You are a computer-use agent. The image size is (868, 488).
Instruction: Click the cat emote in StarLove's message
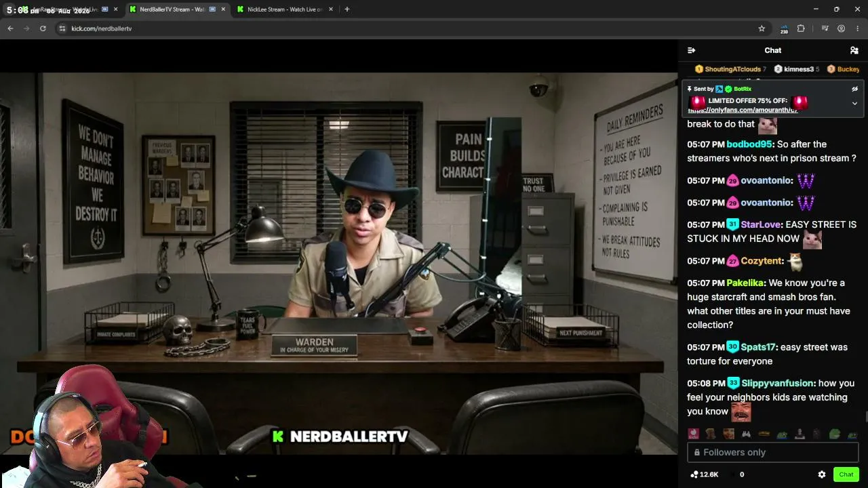(812, 239)
